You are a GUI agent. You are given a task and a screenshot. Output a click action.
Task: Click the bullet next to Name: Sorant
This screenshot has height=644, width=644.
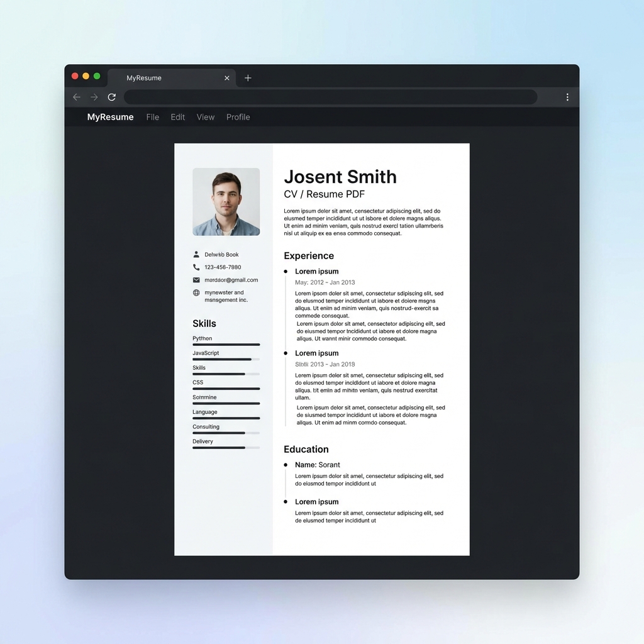tap(287, 465)
